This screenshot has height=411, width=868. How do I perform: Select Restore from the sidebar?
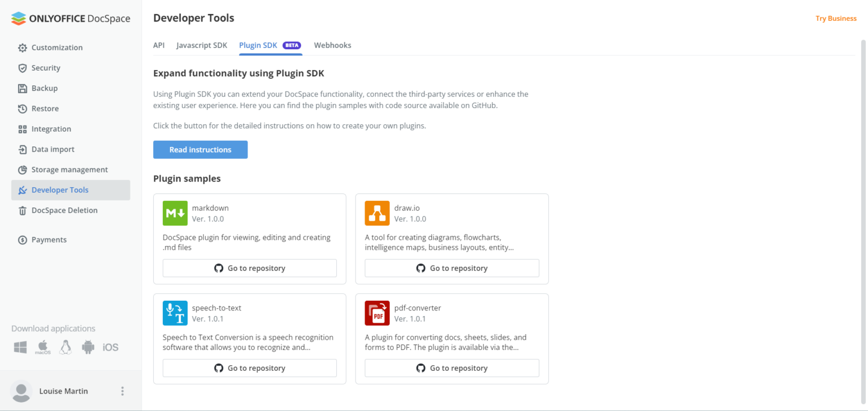(45, 109)
